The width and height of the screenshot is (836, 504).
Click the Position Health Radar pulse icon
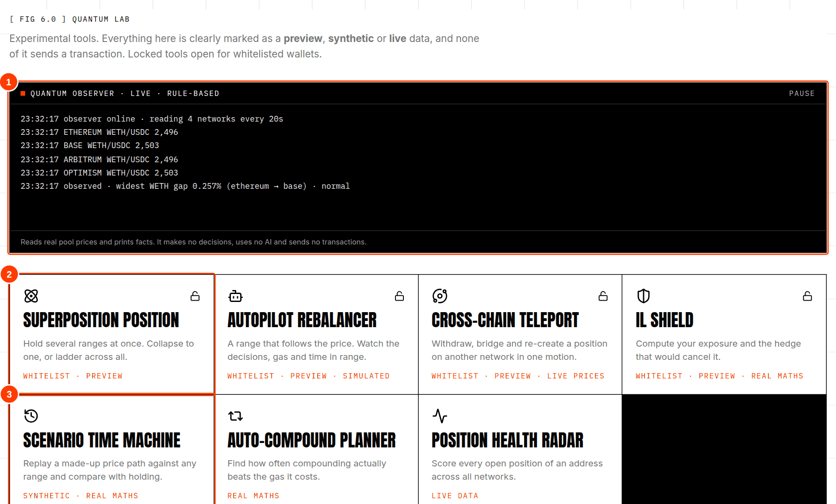tap(440, 416)
